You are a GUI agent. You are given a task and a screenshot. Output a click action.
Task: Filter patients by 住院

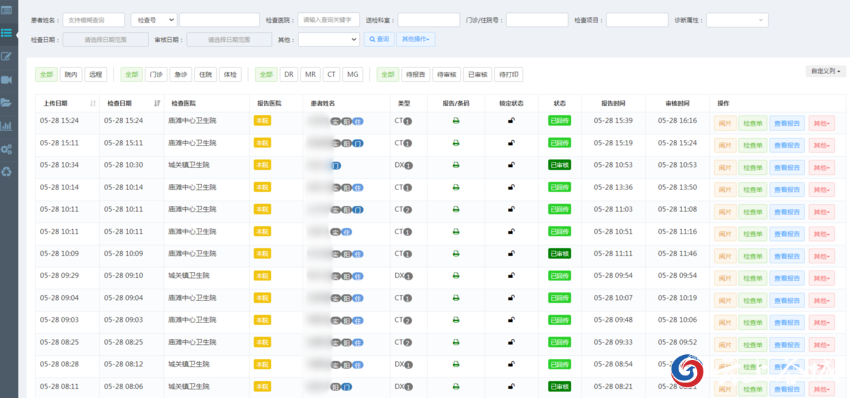pyautogui.click(x=205, y=75)
